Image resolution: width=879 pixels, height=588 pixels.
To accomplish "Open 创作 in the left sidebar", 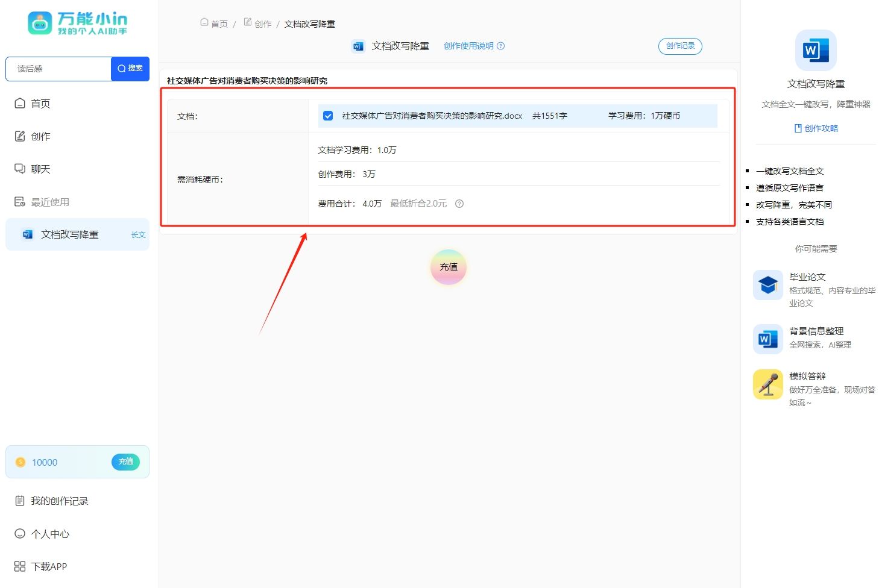I will click(41, 136).
